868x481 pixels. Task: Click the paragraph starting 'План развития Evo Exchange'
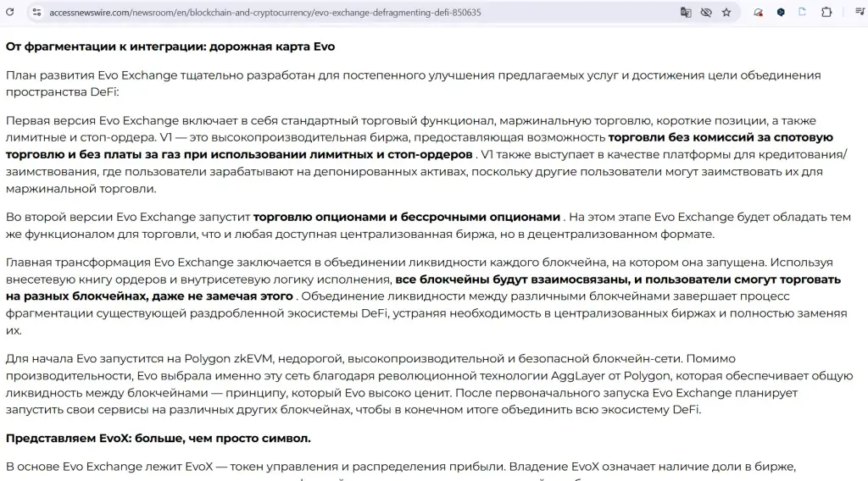(x=413, y=84)
